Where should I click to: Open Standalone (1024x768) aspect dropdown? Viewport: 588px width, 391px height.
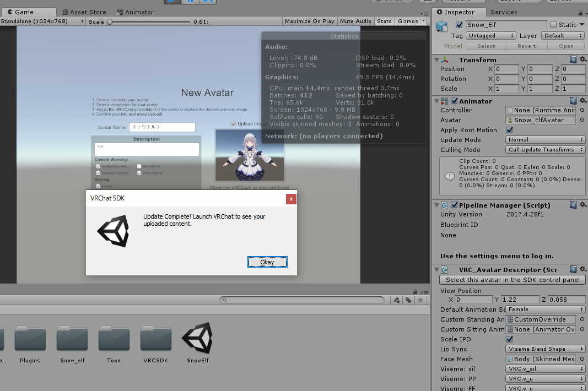tap(42, 21)
